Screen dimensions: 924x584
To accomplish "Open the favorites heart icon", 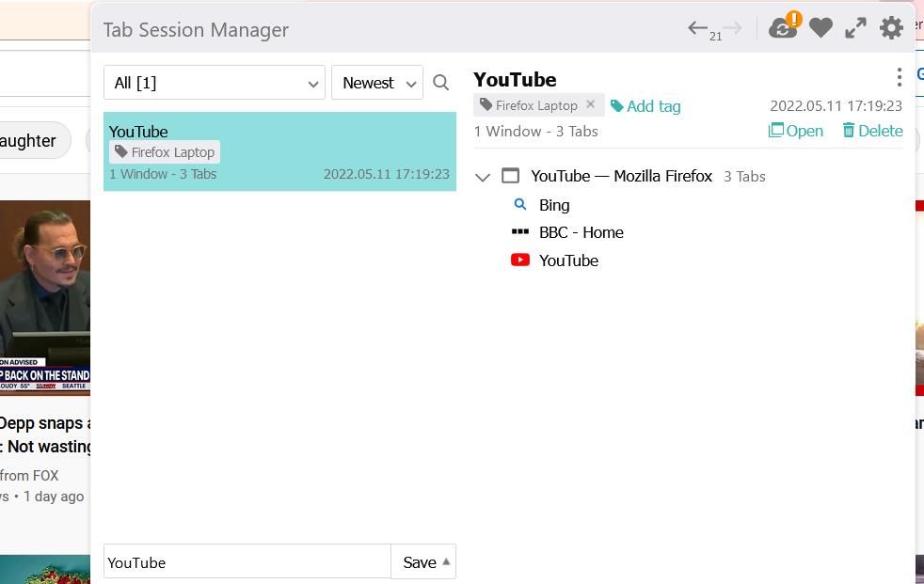I will coord(820,27).
